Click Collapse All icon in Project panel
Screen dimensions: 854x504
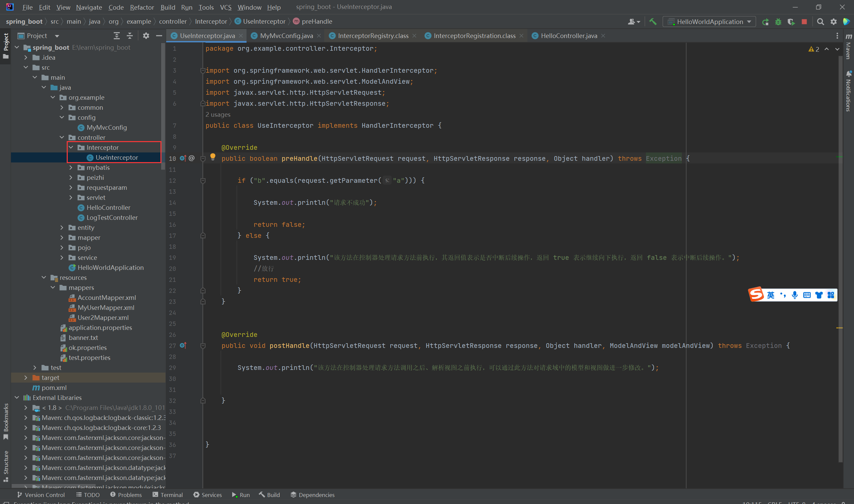pyautogui.click(x=130, y=36)
